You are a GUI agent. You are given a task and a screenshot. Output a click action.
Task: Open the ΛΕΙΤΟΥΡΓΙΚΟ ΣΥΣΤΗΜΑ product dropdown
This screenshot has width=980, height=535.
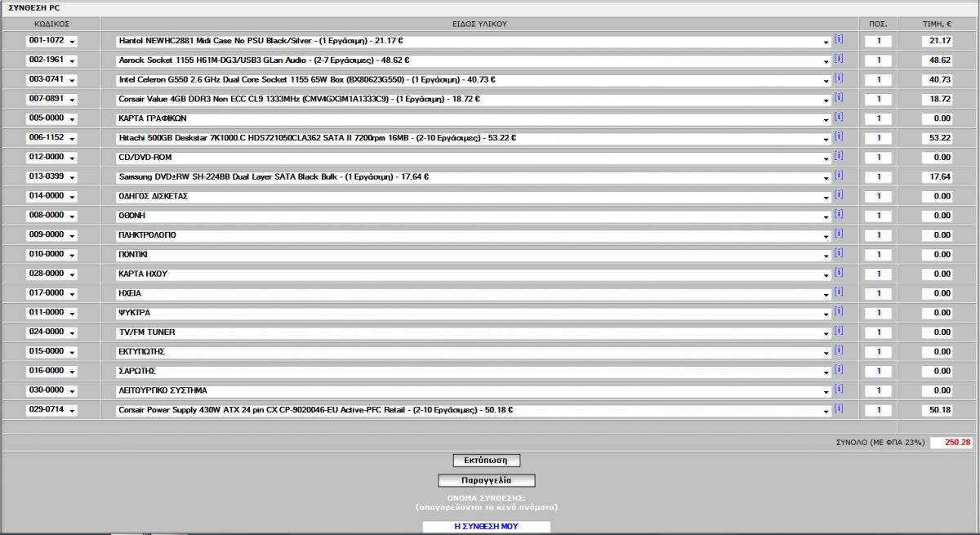pyautogui.click(x=474, y=390)
